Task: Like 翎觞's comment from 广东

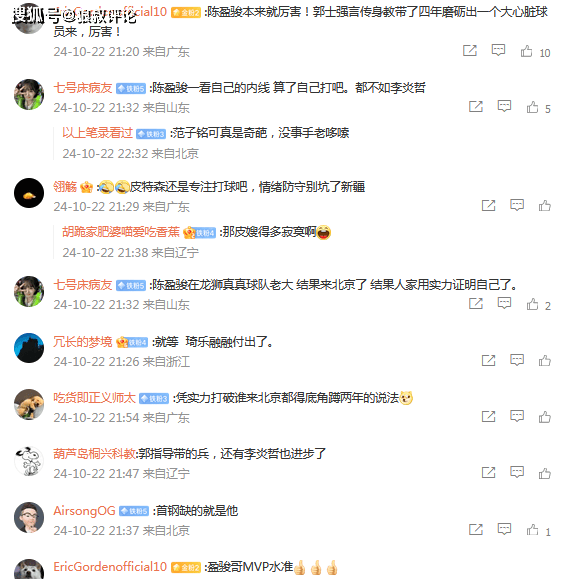Action: [545, 206]
